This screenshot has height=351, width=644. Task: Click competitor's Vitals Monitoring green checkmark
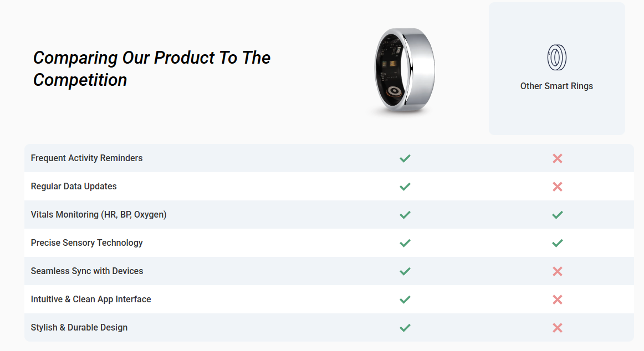pyautogui.click(x=558, y=215)
